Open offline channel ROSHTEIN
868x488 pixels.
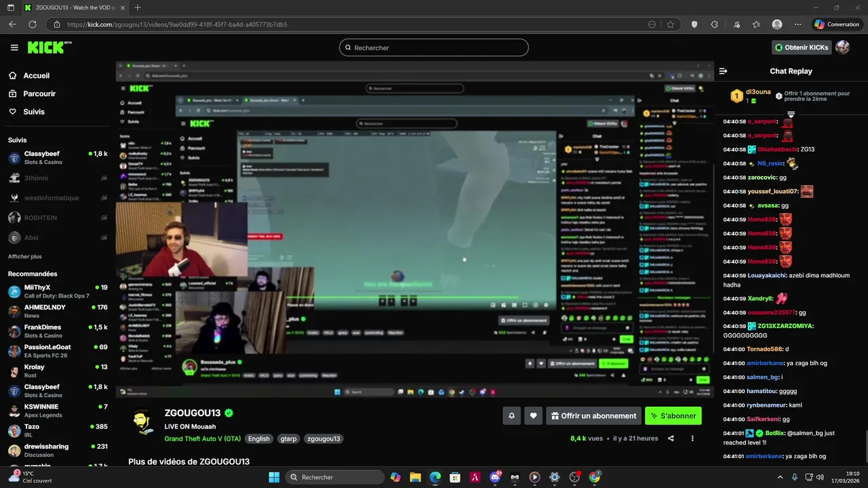[x=58, y=218]
